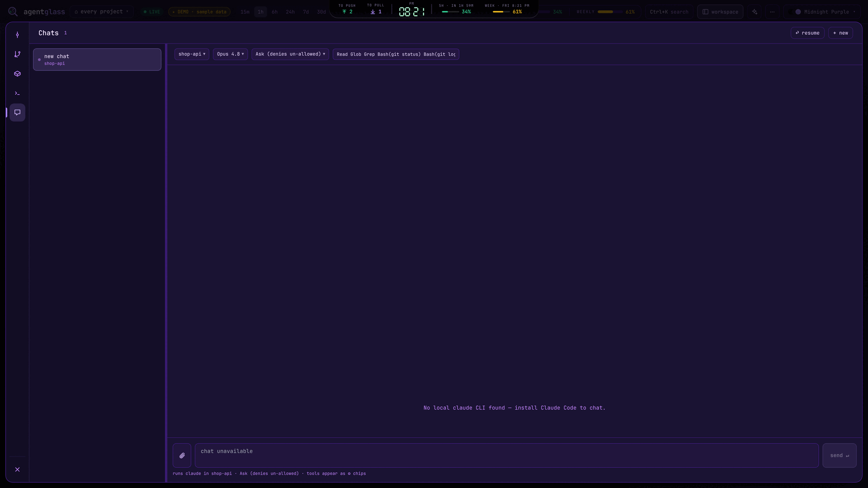This screenshot has height=488, width=868.
Task: Open the terminal prompt sidebar icon
Action: (17, 93)
